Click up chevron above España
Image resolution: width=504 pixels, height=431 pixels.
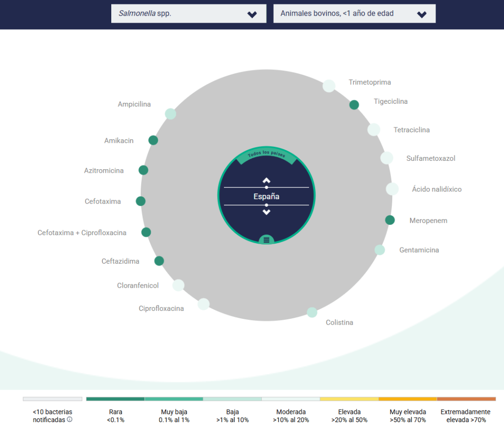pyautogui.click(x=266, y=180)
